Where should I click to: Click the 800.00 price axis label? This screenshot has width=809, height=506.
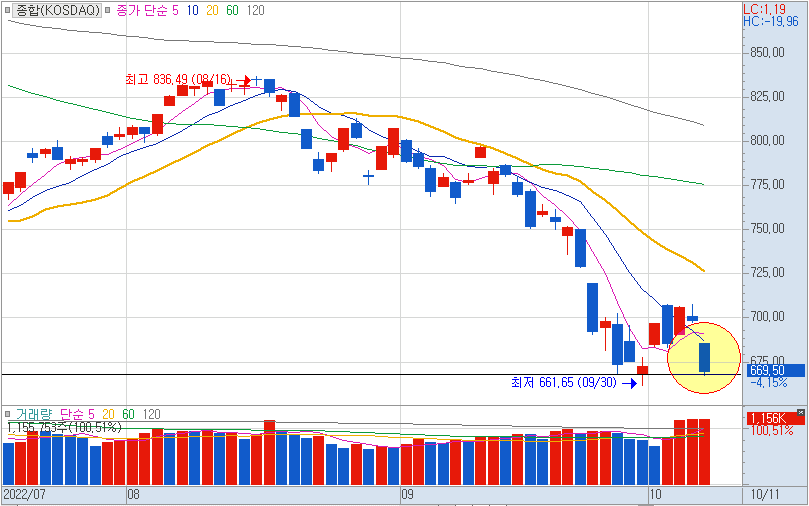tap(767, 140)
